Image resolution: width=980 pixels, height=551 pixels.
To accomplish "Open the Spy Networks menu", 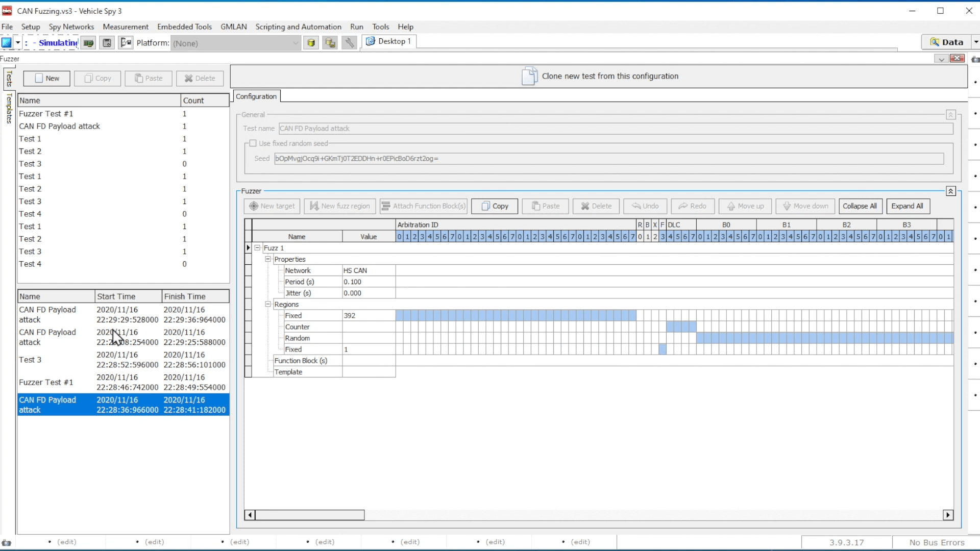I will 71,27.
